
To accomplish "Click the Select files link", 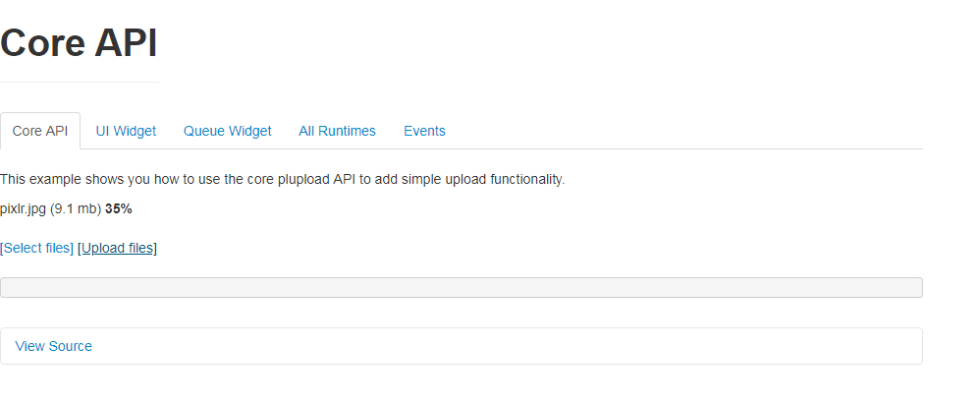I will pyautogui.click(x=37, y=248).
